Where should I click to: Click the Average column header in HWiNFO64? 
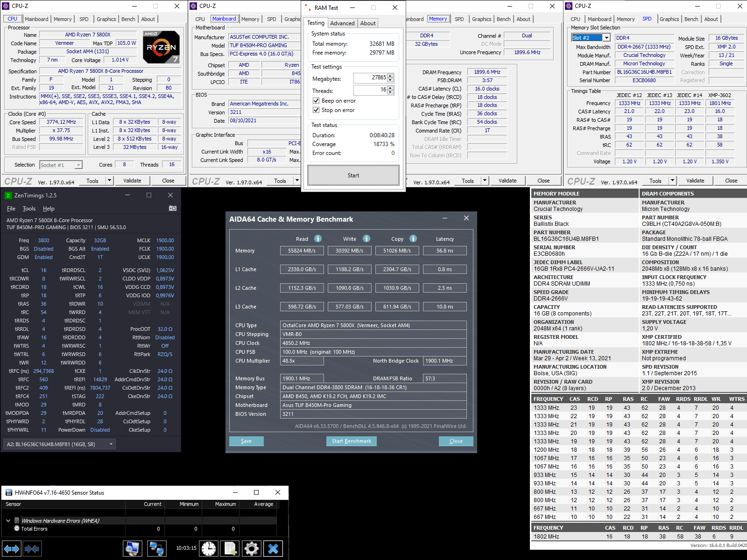click(x=264, y=504)
